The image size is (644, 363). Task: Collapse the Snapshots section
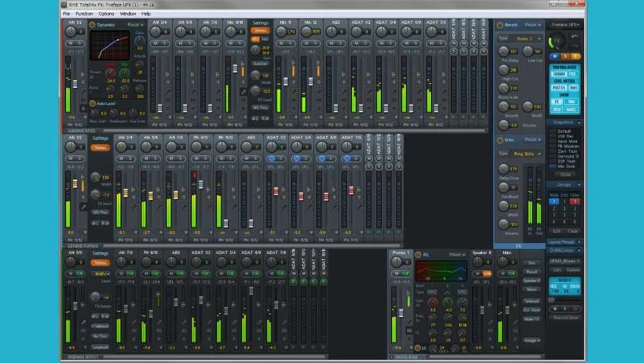[x=579, y=123]
